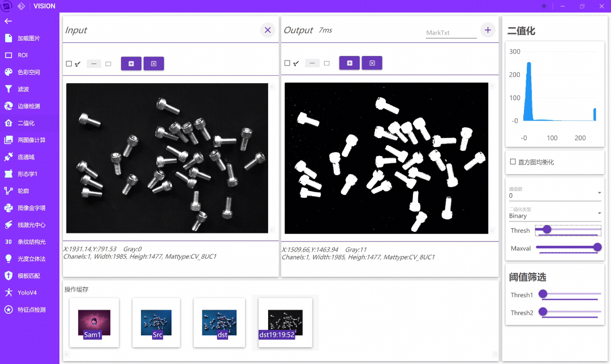Close the Input panel with its X button

pos(268,30)
